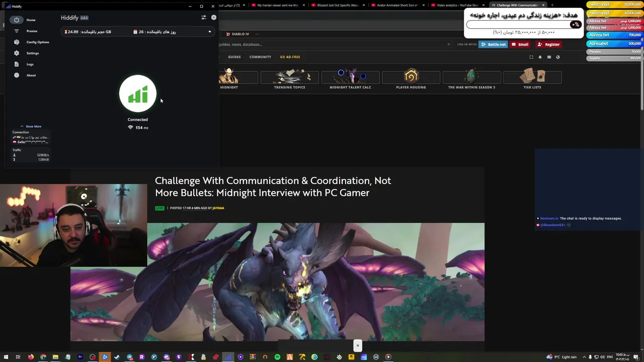Open the Go Ad-Free link
Image resolution: width=644 pixels, height=362 pixels.
(x=290, y=57)
